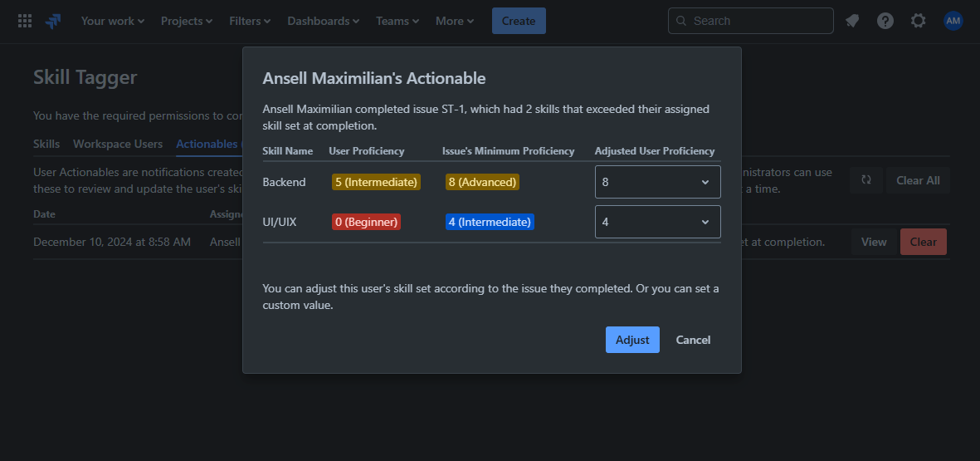Screen dimensions: 980x461
Task: Open the notifications bell icon
Action: 852,21
